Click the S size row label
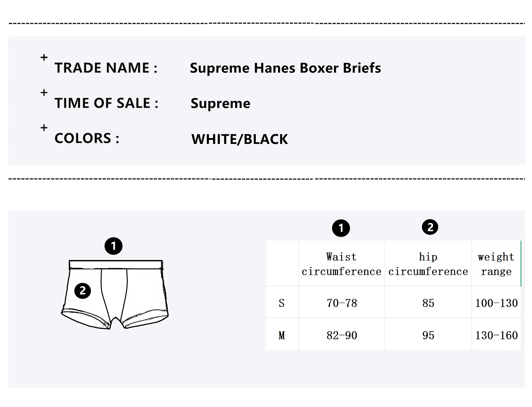Viewport: 532px width, 407px height. 282,303
